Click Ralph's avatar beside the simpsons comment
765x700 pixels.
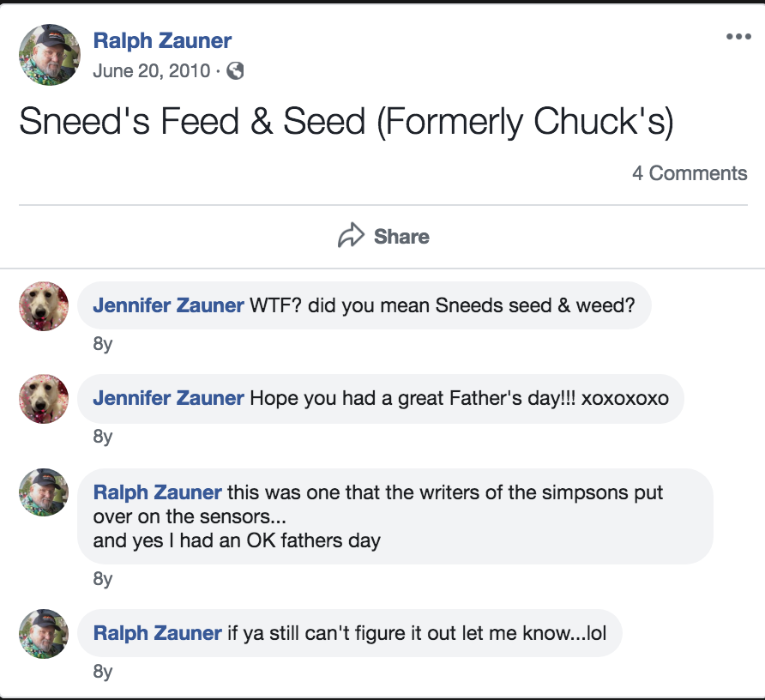(x=44, y=492)
